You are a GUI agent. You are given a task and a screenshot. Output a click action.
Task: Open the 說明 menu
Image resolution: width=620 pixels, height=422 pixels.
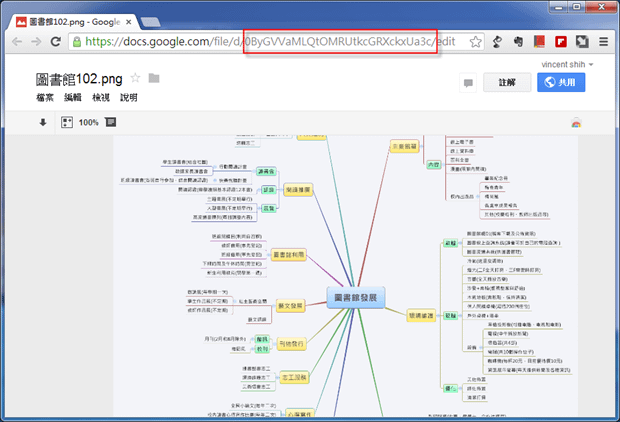coord(129,97)
